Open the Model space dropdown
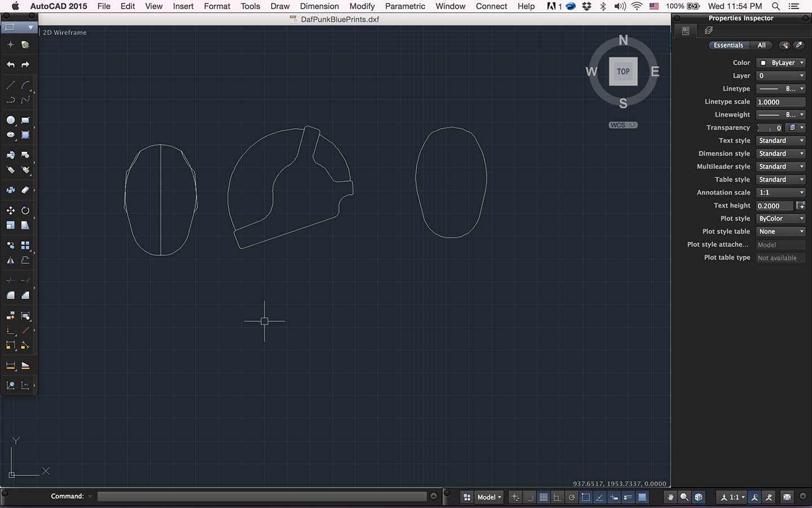This screenshot has width=812, height=508. [x=489, y=497]
